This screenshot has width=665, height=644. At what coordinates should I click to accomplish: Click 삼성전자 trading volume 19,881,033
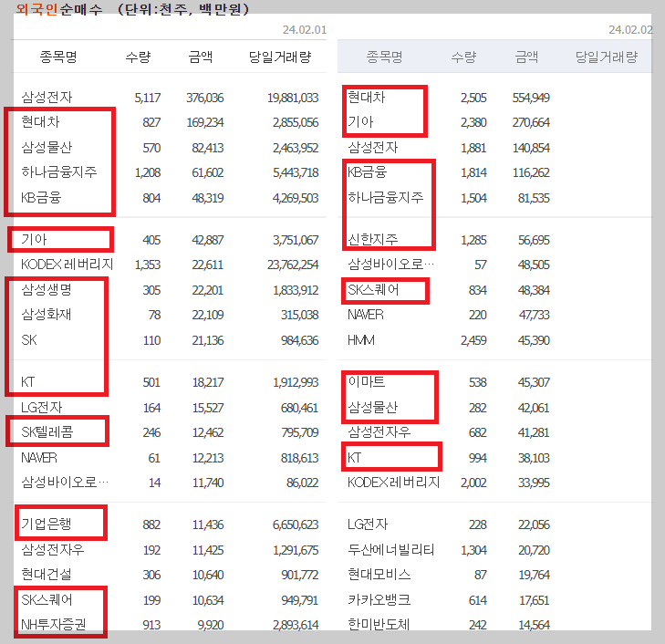coord(293,98)
